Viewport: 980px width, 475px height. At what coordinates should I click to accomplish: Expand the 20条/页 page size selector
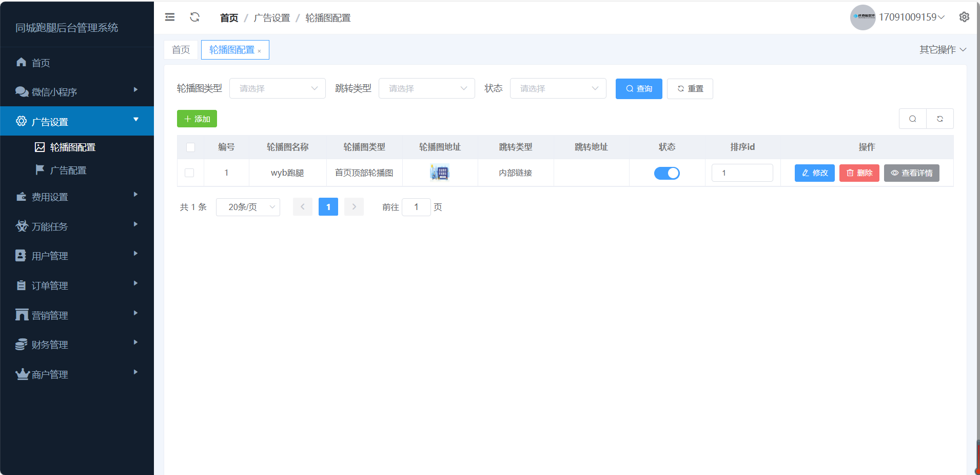pos(248,207)
